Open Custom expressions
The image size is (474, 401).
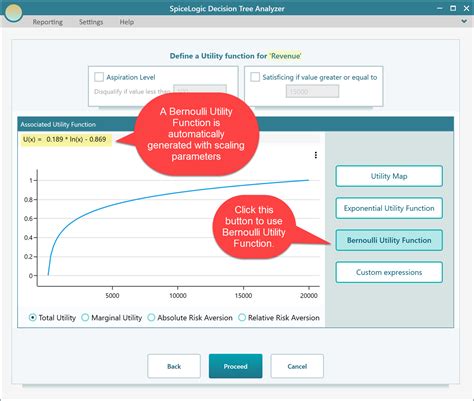[x=389, y=272]
